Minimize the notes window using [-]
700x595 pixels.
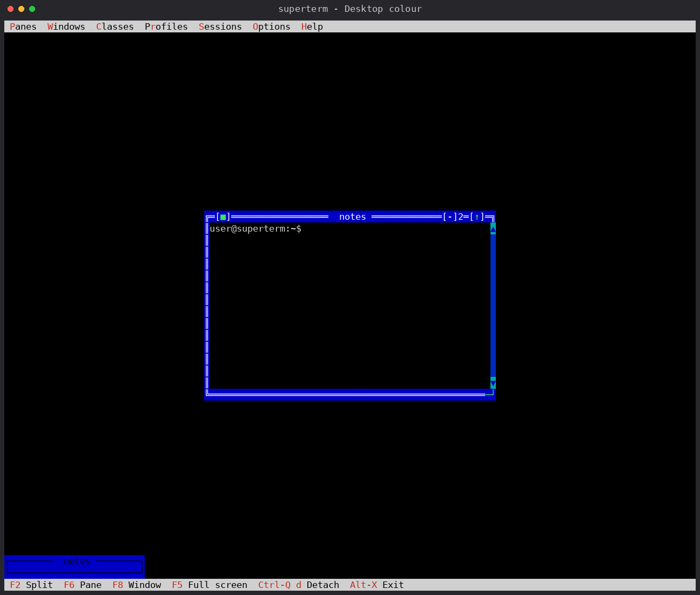click(450, 217)
